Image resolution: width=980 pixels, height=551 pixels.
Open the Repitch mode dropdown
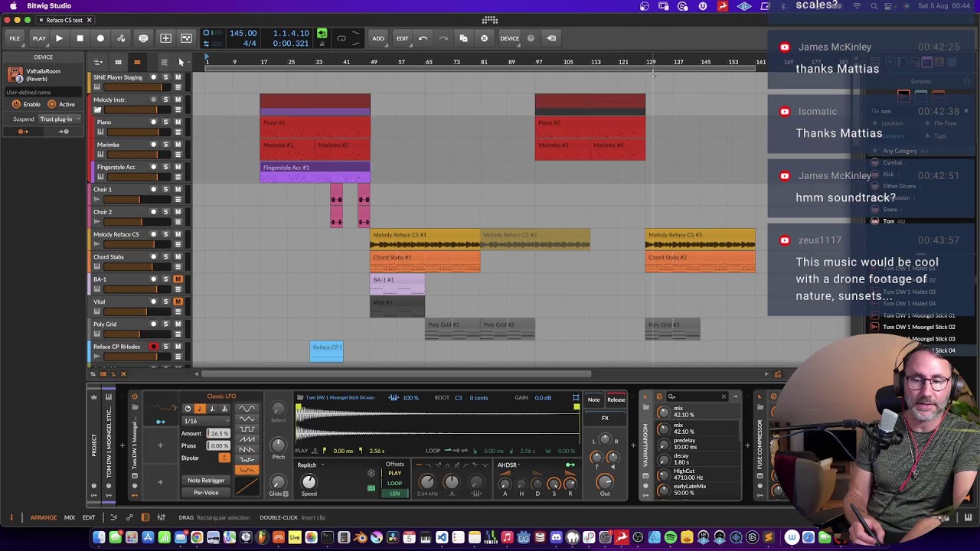click(309, 465)
